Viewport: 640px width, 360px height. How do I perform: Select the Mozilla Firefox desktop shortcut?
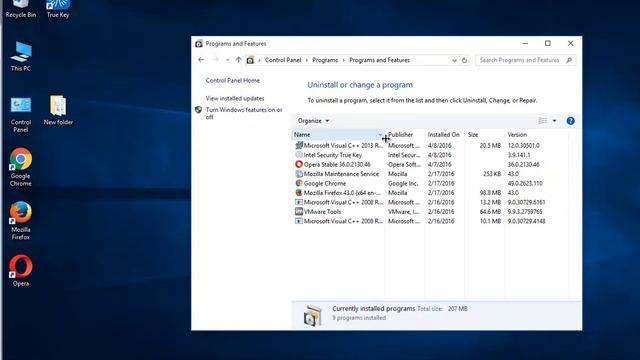pos(21,221)
